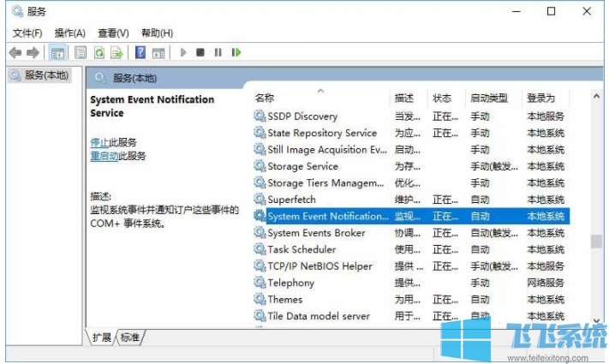Viewport: 609px width, 364px height.
Task: Click the Export List toolbar icon
Action: tap(117, 52)
